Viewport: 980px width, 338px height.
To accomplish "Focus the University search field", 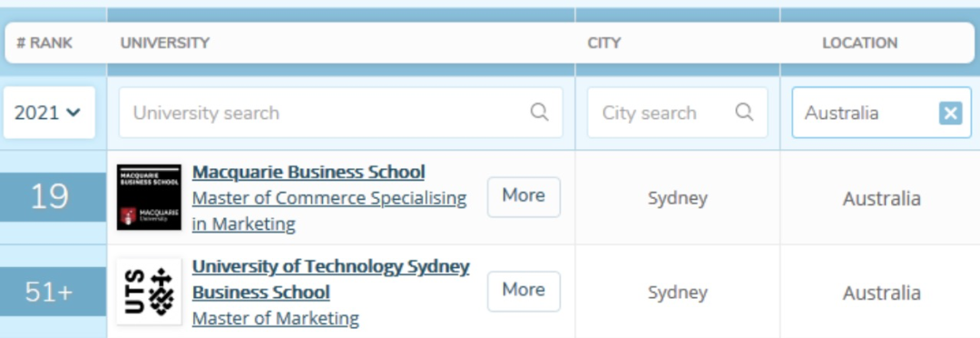I will [340, 113].
